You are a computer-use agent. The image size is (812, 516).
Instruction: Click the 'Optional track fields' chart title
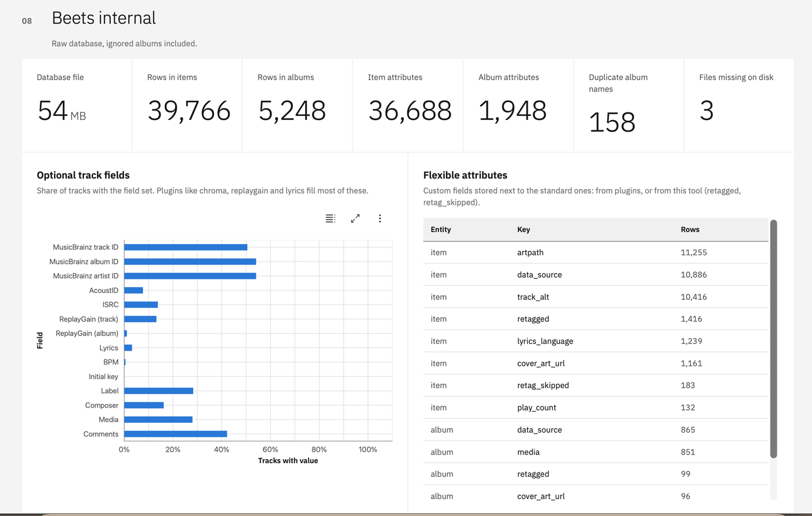coord(83,175)
